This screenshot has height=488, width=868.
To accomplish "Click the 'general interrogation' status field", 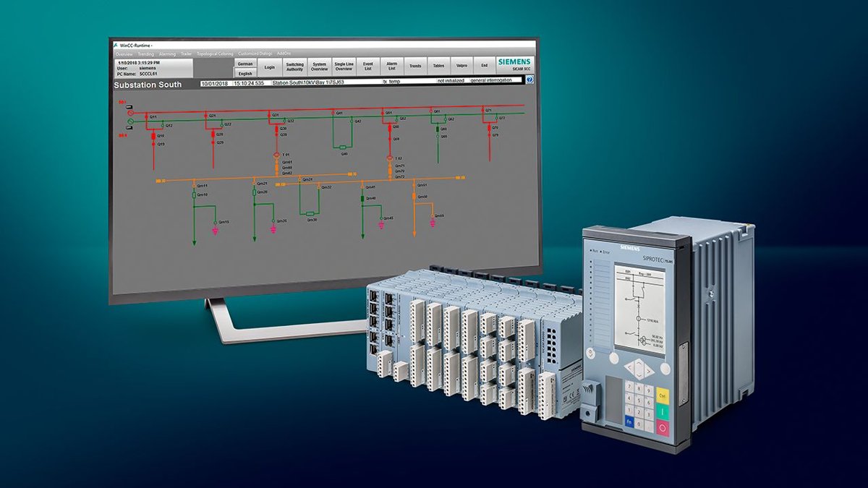I will (491, 80).
